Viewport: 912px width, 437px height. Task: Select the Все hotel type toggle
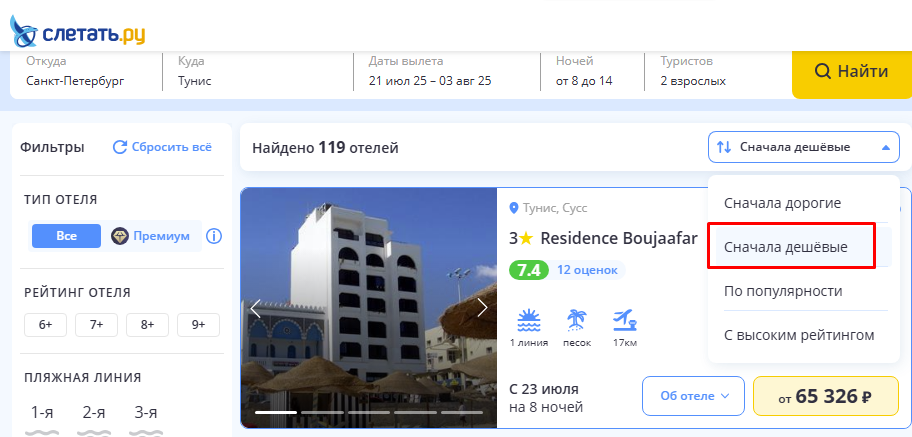[x=66, y=236]
